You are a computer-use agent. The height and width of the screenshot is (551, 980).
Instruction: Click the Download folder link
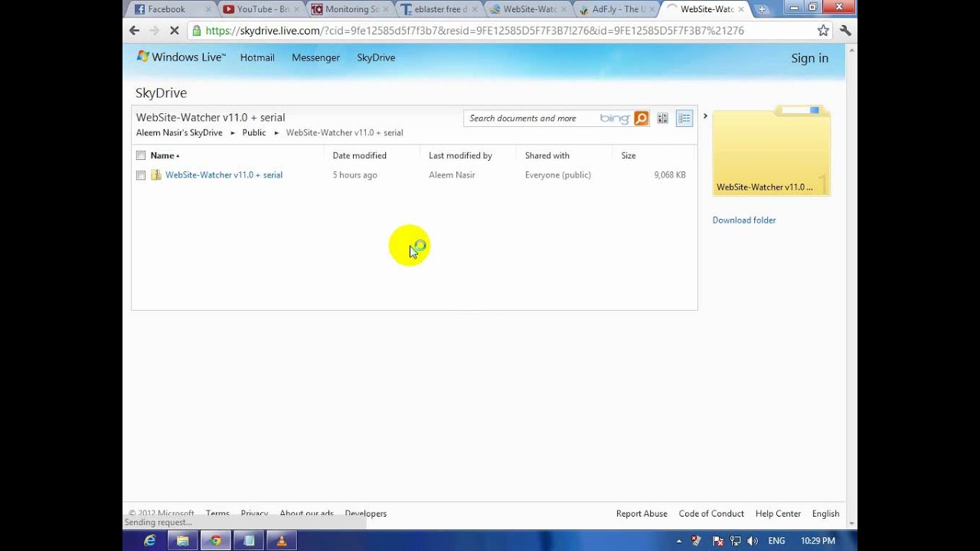click(744, 220)
